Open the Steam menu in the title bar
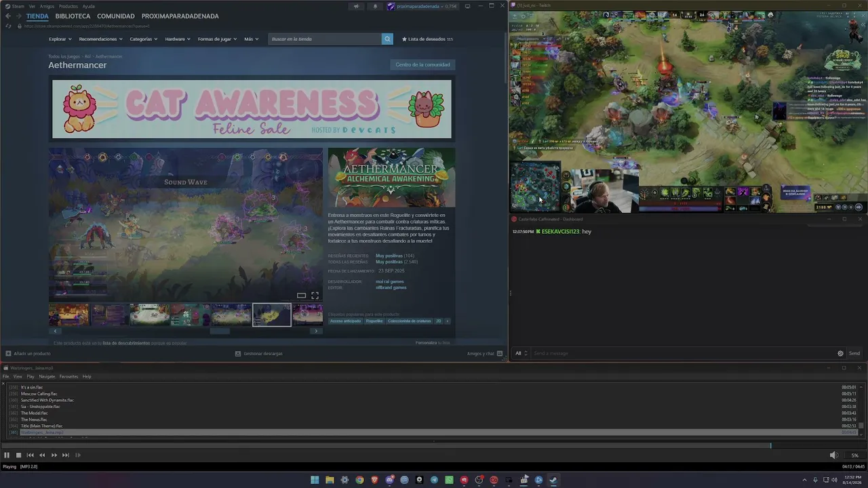 18,6
